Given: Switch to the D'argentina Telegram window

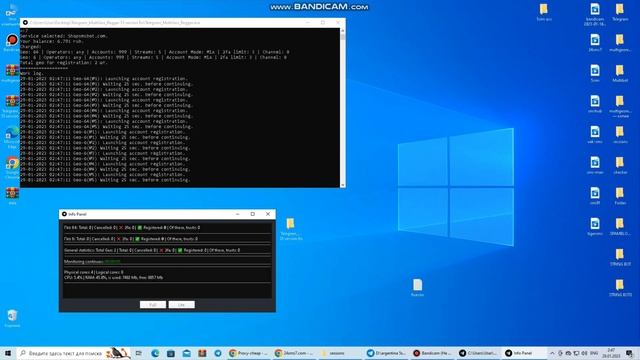Looking at the screenshot, I should (x=386, y=353).
